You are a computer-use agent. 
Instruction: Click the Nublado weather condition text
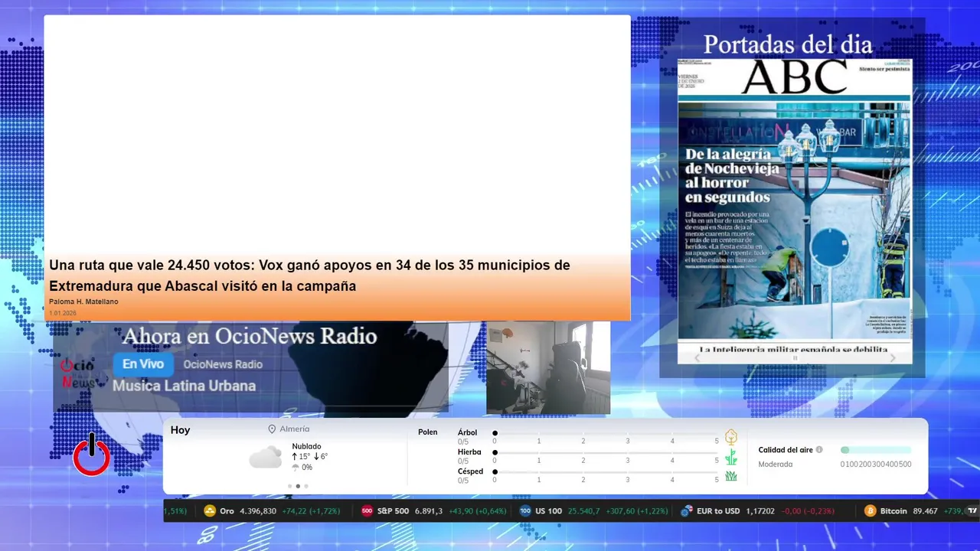(x=306, y=446)
